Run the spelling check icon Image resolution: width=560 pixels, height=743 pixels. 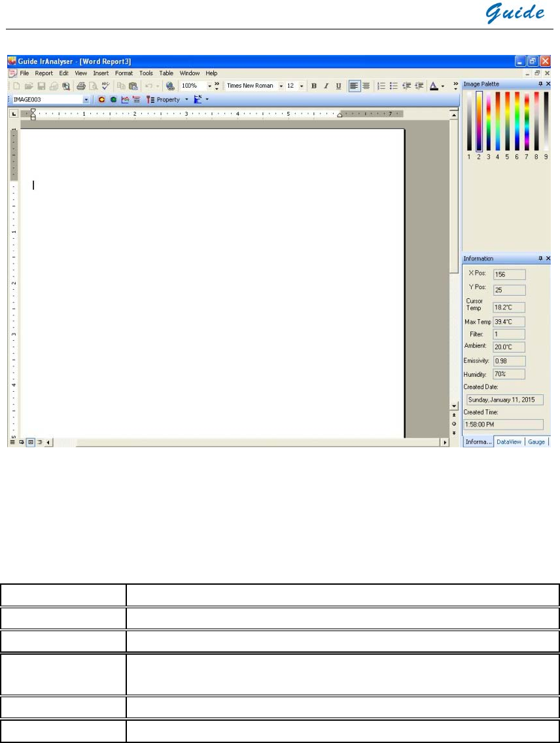(105, 86)
